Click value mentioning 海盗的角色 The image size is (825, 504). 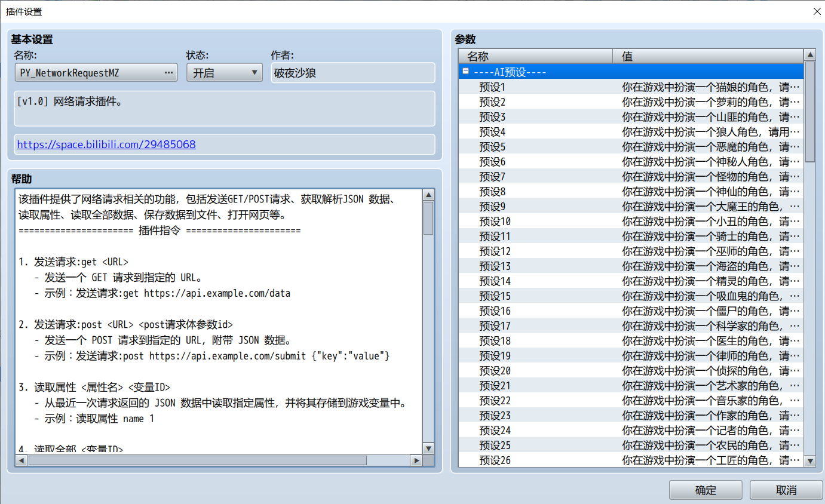point(710,266)
